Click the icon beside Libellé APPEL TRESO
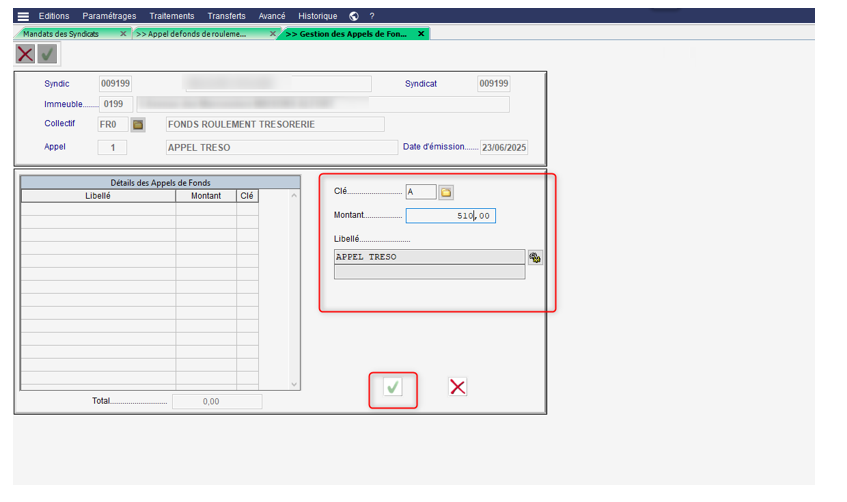The height and width of the screenshot is (502, 847). [535, 257]
